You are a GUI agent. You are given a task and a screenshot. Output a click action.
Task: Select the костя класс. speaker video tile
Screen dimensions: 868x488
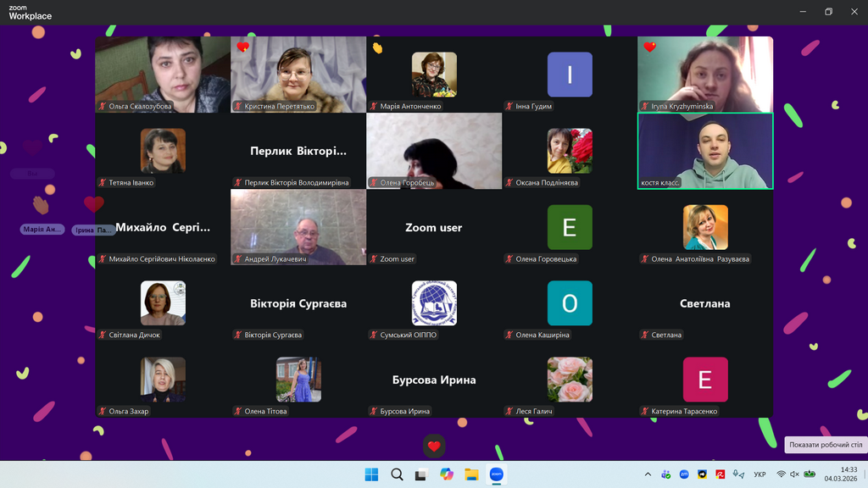pos(705,151)
